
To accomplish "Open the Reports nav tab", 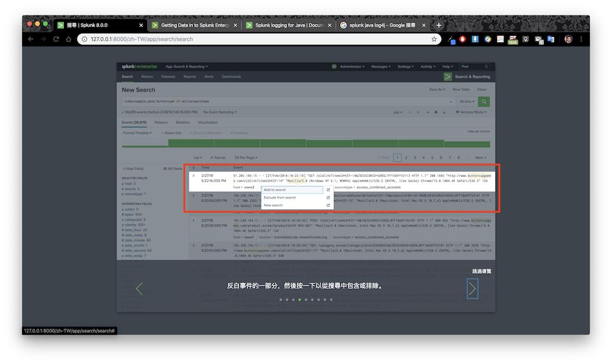I will (189, 77).
